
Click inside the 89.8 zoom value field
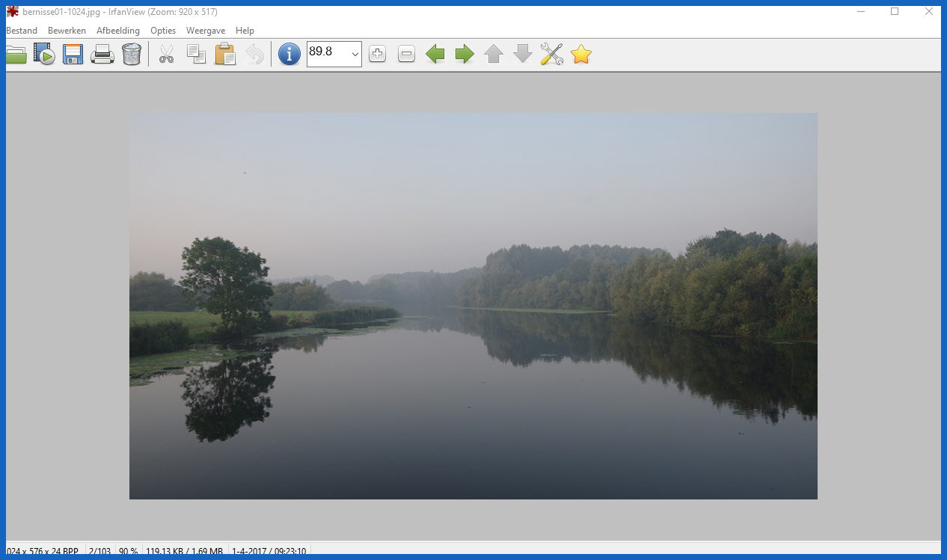click(x=326, y=53)
